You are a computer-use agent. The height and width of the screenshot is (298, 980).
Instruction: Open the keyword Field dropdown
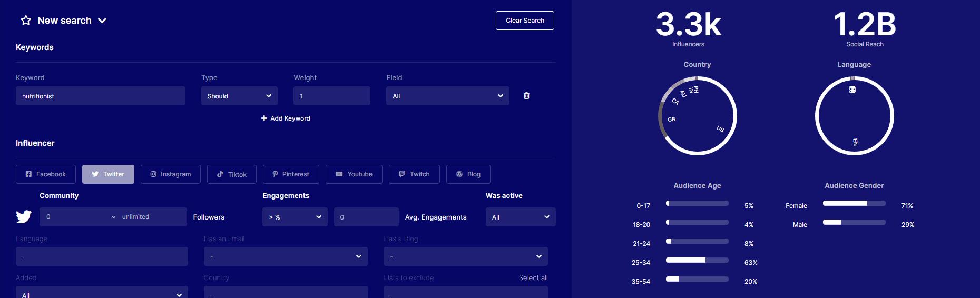[447, 96]
